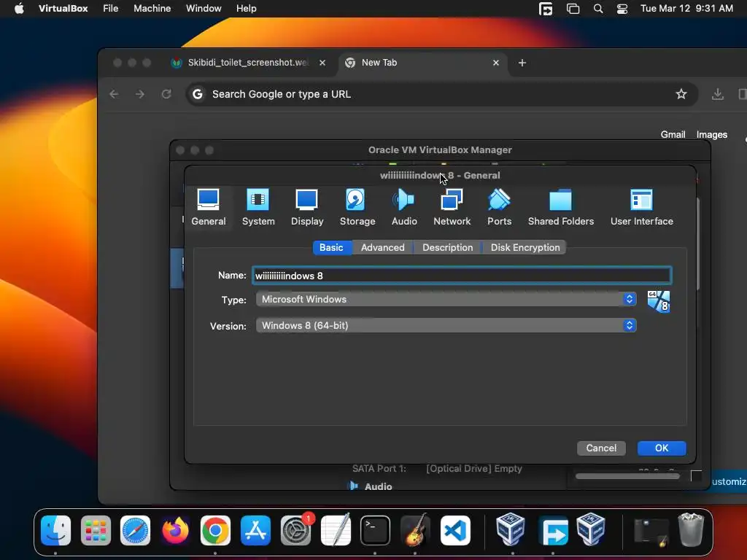Bookmark this page with the star icon
The image size is (747, 560).
pos(681,94)
